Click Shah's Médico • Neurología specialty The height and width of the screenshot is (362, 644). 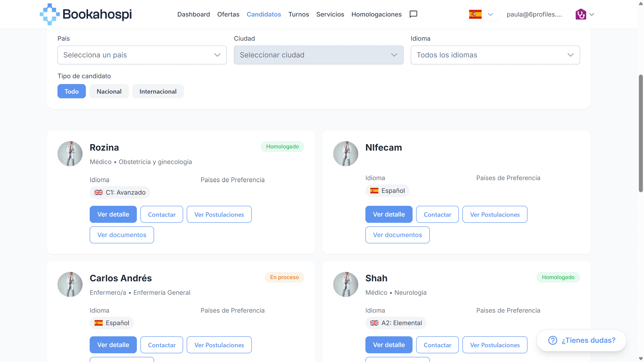(x=396, y=293)
